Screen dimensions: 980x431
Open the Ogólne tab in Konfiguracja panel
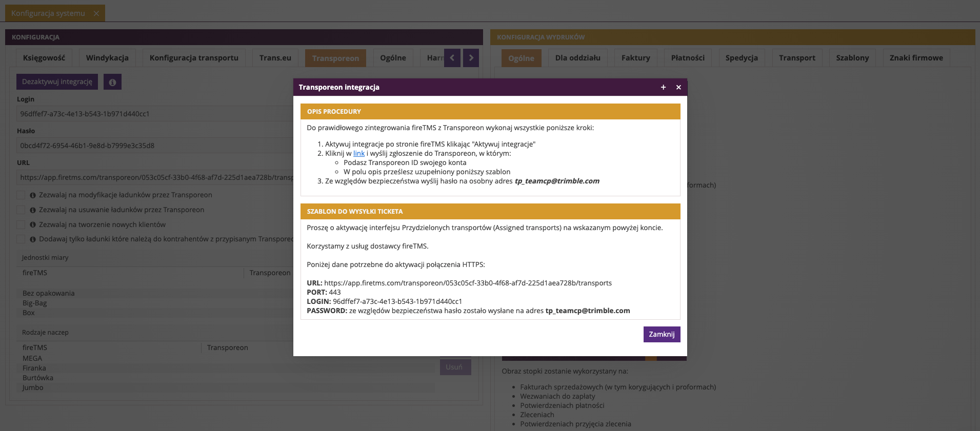tap(393, 58)
